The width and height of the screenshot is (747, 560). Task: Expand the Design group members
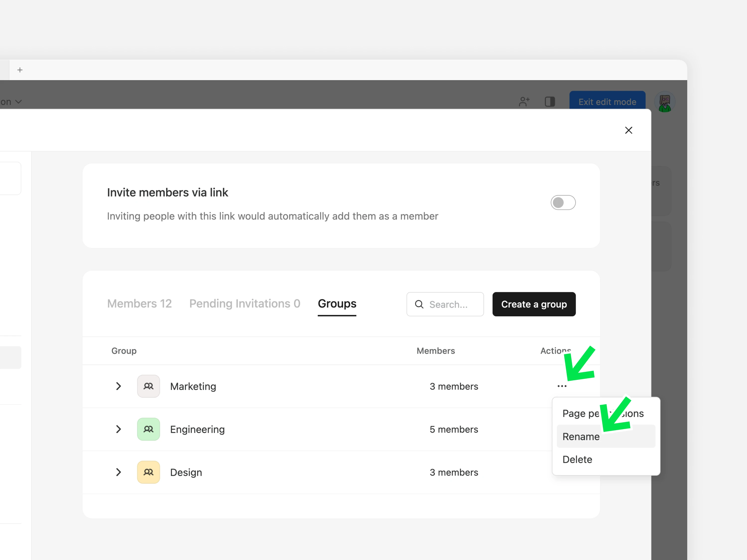click(x=119, y=472)
